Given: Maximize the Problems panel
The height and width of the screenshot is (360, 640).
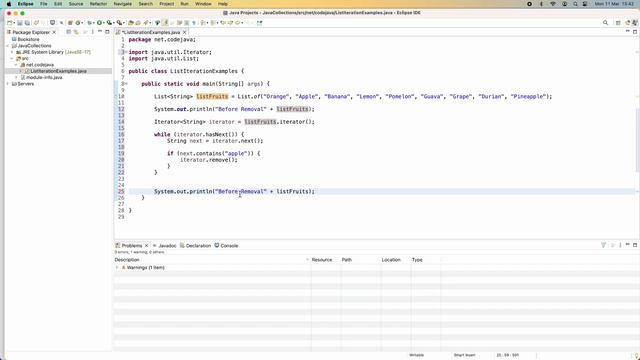Looking at the screenshot, I should coord(635,245).
